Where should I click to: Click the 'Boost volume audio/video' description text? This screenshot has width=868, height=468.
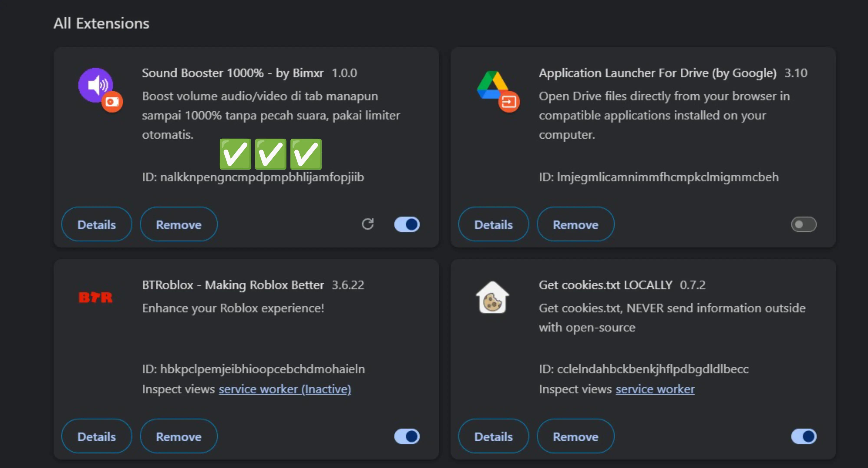pyautogui.click(x=271, y=115)
